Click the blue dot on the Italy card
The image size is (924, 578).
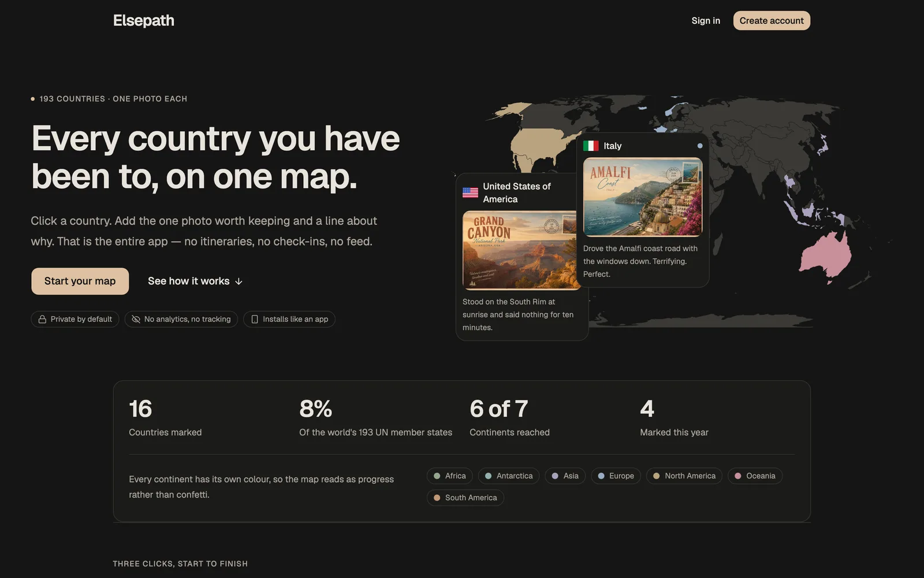coord(700,146)
